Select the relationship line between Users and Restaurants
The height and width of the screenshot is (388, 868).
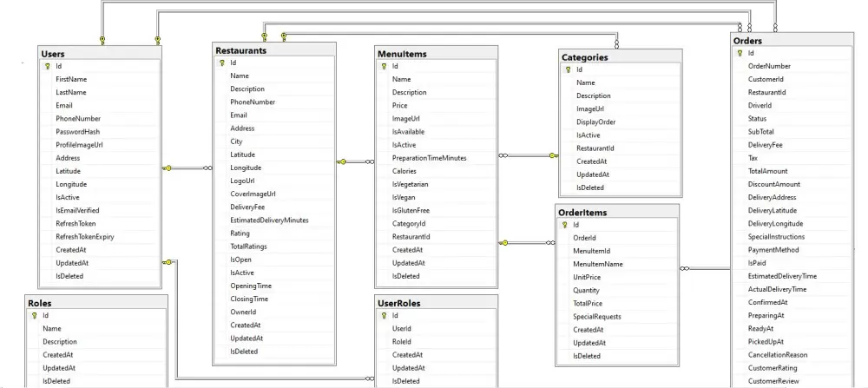tap(187, 168)
